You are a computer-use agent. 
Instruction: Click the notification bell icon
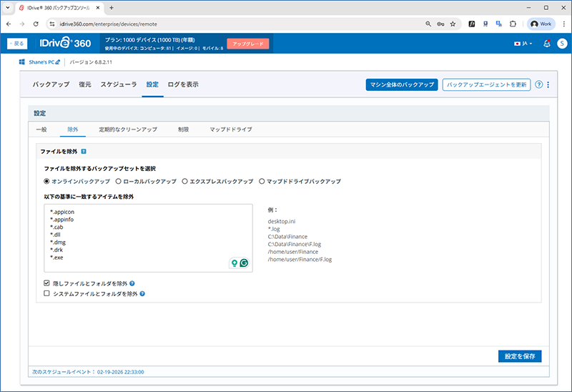(x=547, y=44)
